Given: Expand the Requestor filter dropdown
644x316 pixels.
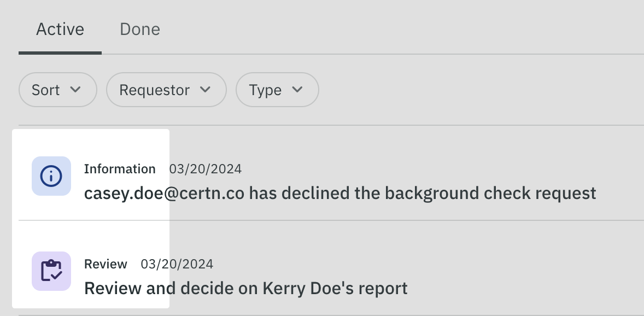Looking at the screenshot, I should [x=166, y=90].
